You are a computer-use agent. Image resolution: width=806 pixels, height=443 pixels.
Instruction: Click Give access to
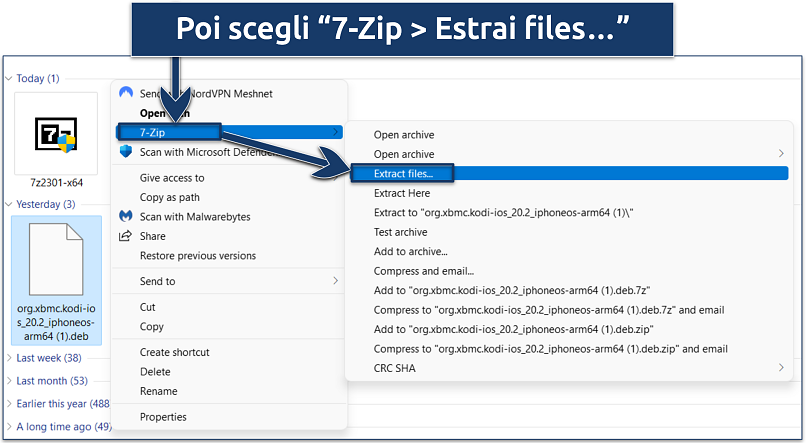click(172, 178)
